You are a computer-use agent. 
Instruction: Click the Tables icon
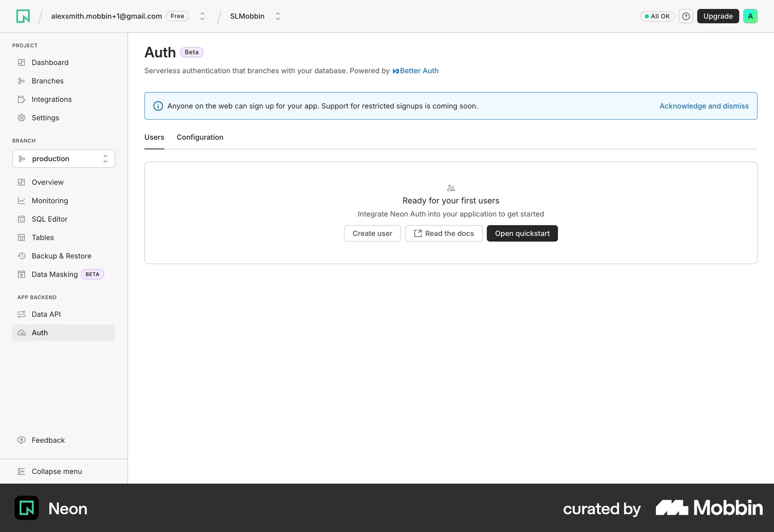click(x=21, y=238)
